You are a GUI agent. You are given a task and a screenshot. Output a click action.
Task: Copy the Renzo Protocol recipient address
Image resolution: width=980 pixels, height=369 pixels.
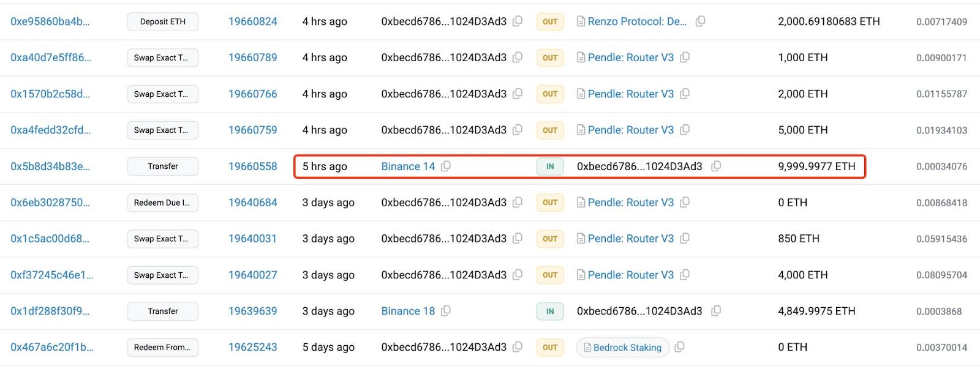point(700,21)
